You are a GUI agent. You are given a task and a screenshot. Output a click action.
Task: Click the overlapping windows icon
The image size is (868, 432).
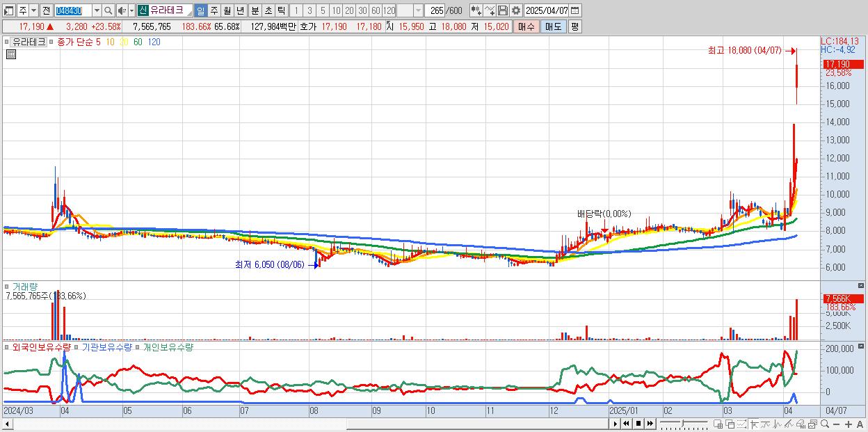pos(730,424)
